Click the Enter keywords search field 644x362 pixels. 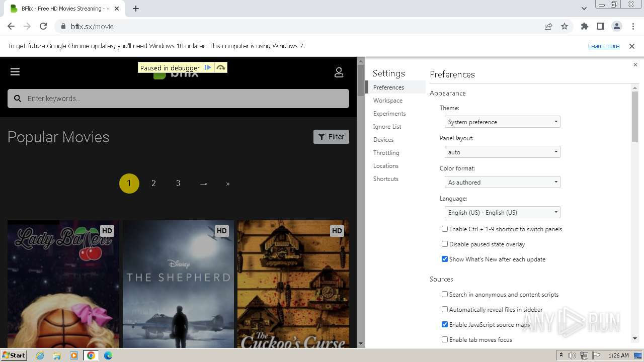tap(178, 99)
